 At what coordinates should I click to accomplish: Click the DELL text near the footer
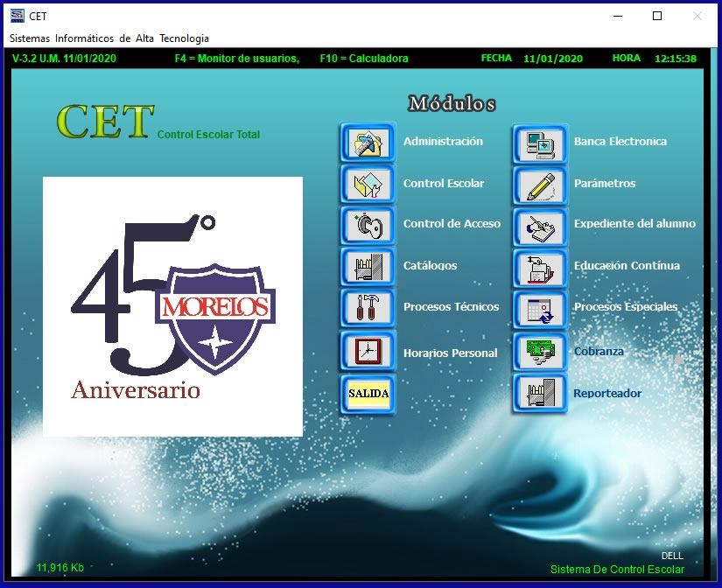672,556
